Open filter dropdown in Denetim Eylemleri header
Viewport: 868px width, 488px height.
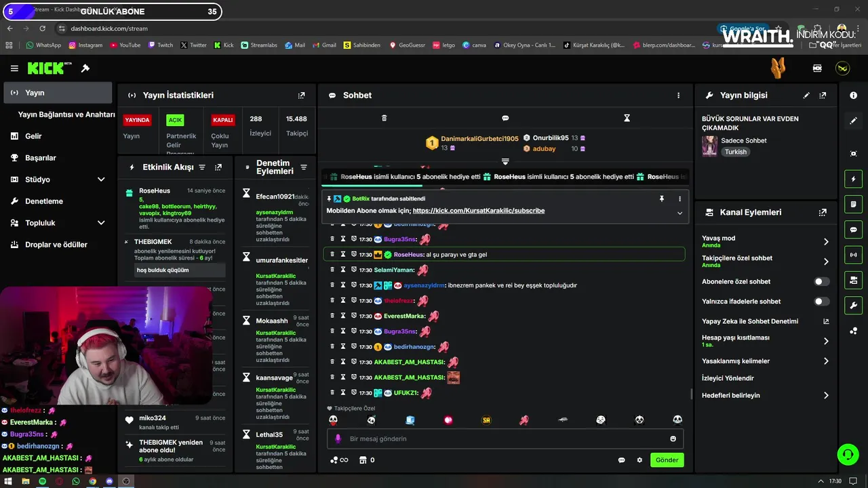304,167
